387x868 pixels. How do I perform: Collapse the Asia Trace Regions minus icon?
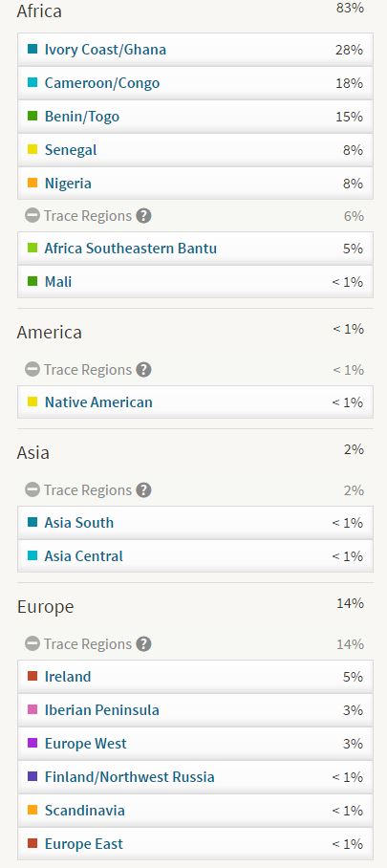click(32, 490)
